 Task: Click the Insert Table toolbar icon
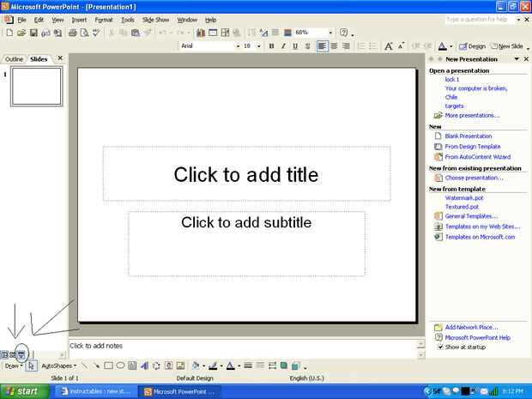click(x=213, y=33)
